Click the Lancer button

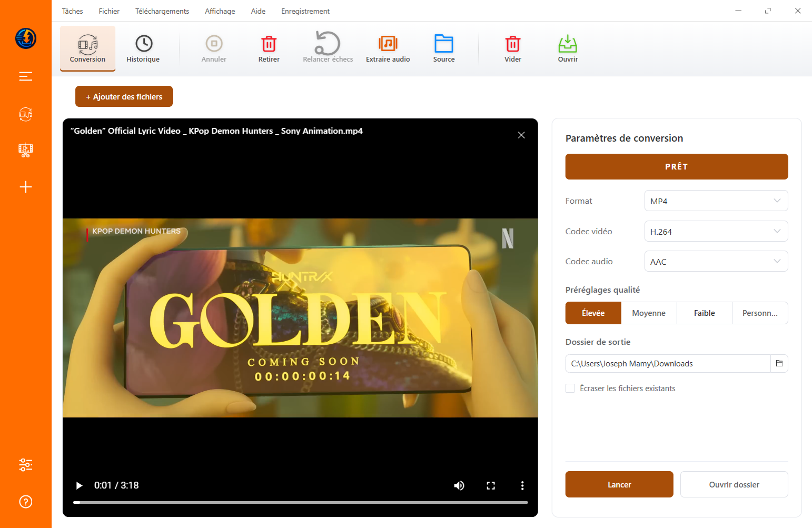tap(619, 484)
